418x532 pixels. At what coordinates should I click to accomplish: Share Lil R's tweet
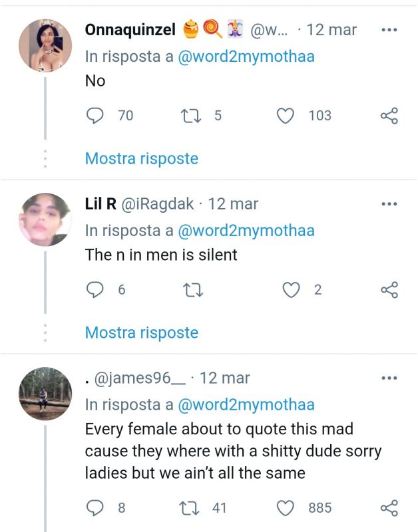click(389, 289)
